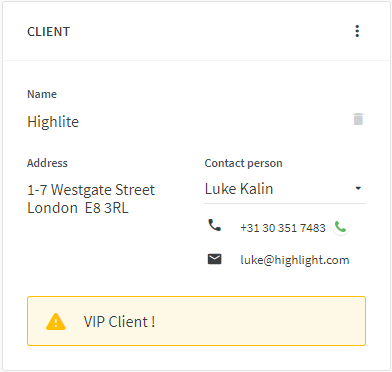Click the VIP Client ! message text
The image size is (392, 372).
tap(119, 322)
